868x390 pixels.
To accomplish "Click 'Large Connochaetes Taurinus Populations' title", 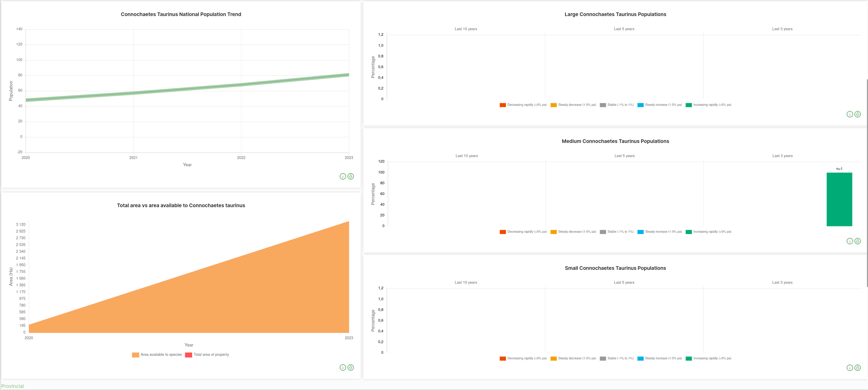I will coord(615,14).
